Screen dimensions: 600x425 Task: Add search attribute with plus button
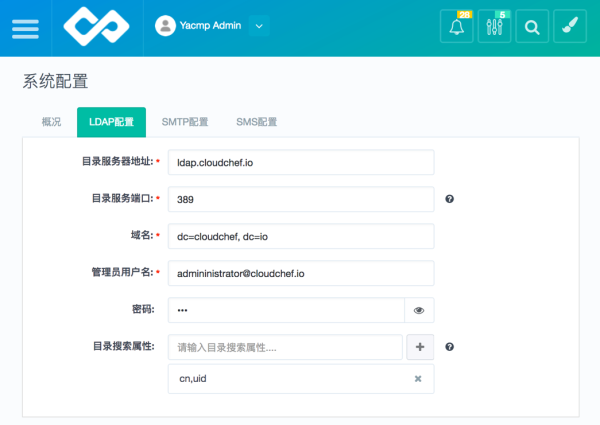[420, 347]
